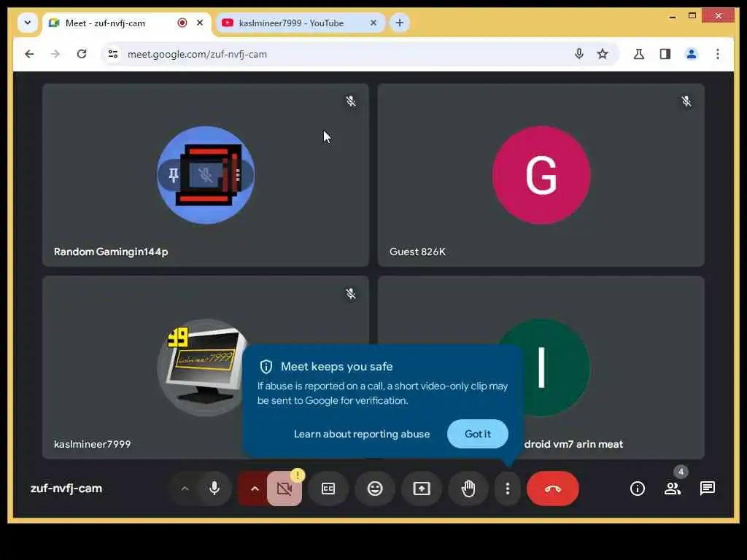Leave the call with red hang-up button
Viewport: 747px width, 560px height.
pos(553,488)
